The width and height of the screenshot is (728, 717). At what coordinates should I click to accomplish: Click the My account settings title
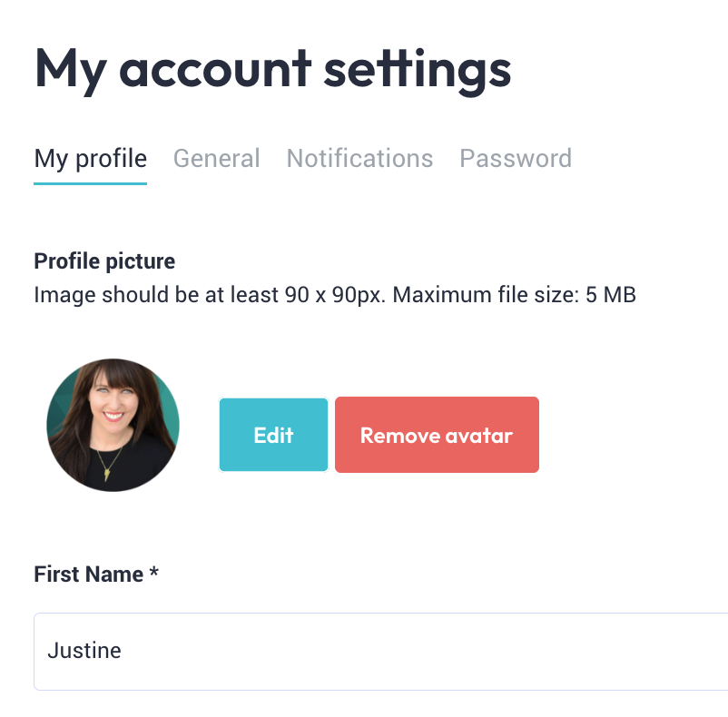tap(272, 71)
